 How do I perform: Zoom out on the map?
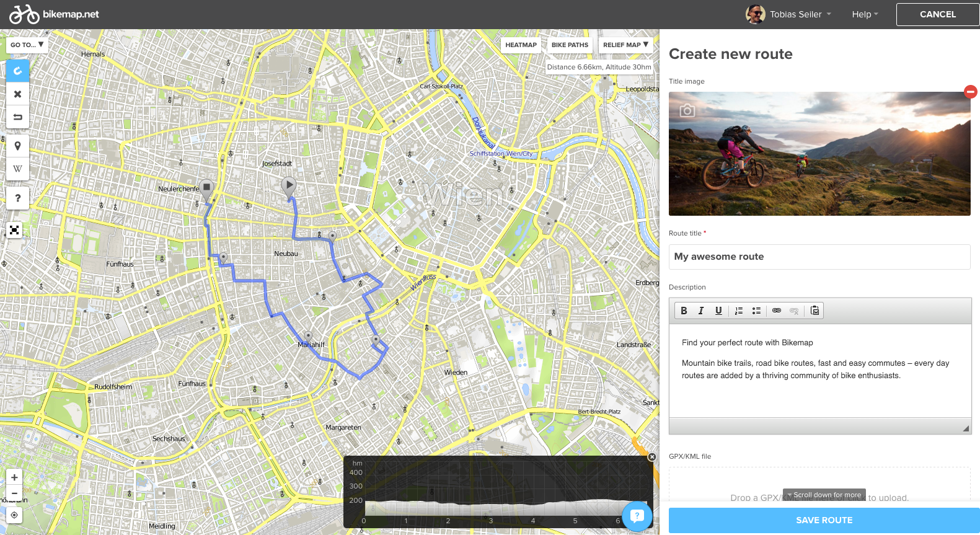coord(14,493)
